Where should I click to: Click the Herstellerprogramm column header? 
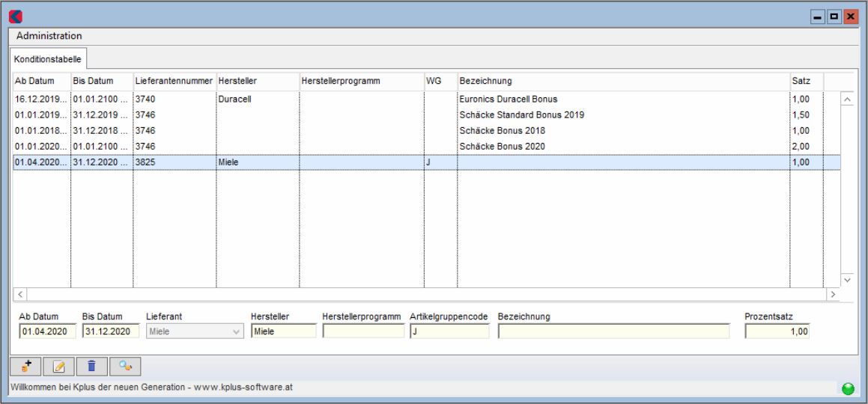pyautogui.click(x=362, y=82)
